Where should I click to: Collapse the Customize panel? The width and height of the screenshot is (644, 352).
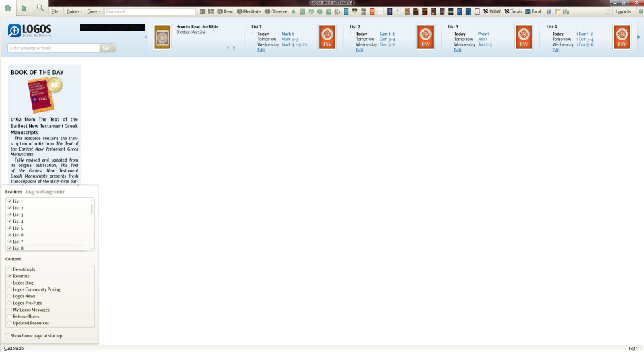[x=15, y=349]
